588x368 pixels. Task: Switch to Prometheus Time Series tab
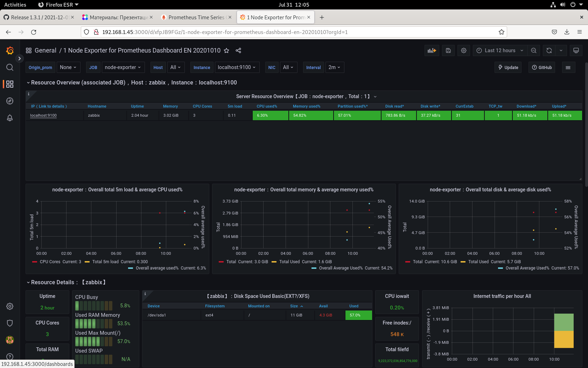[196, 17]
